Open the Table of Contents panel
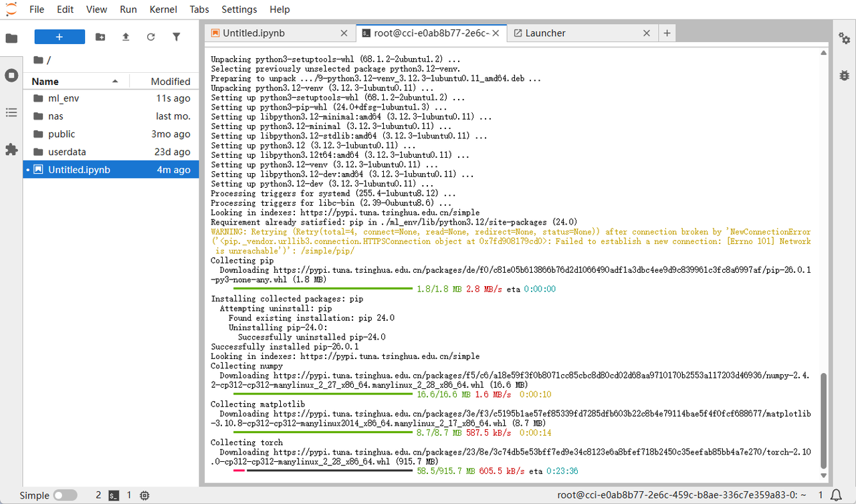Viewport: 856px width, 504px height. [11, 113]
